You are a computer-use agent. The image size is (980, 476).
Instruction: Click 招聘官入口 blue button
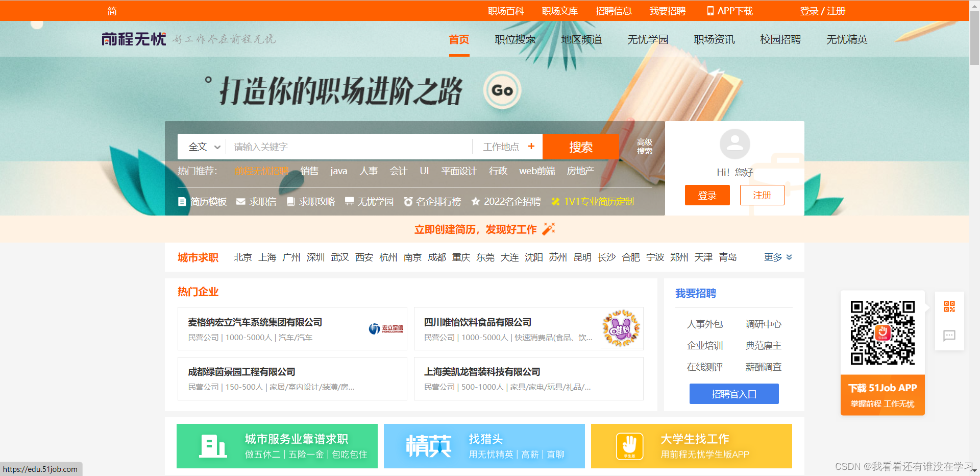point(734,394)
